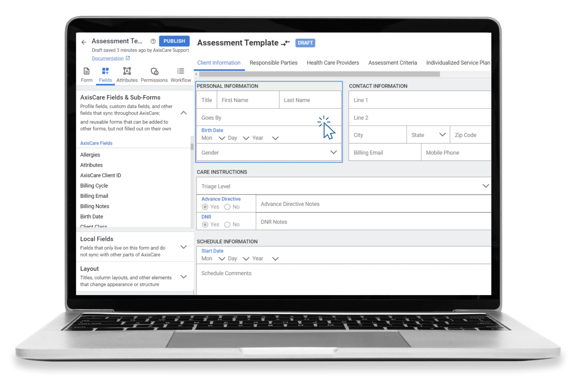This screenshot has width=577, height=392.
Task: Open the help icon beside PUBLISH
Action: (x=153, y=41)
